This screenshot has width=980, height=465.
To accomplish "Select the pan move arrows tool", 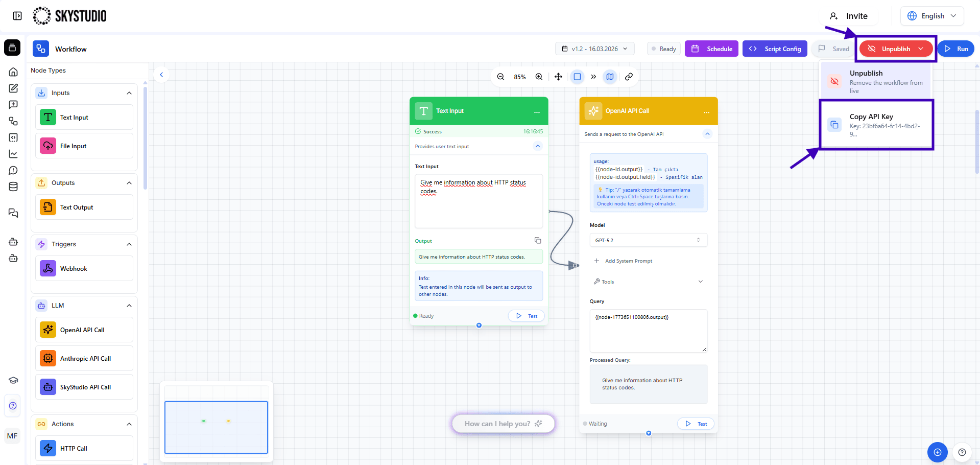I will [558, 77].
